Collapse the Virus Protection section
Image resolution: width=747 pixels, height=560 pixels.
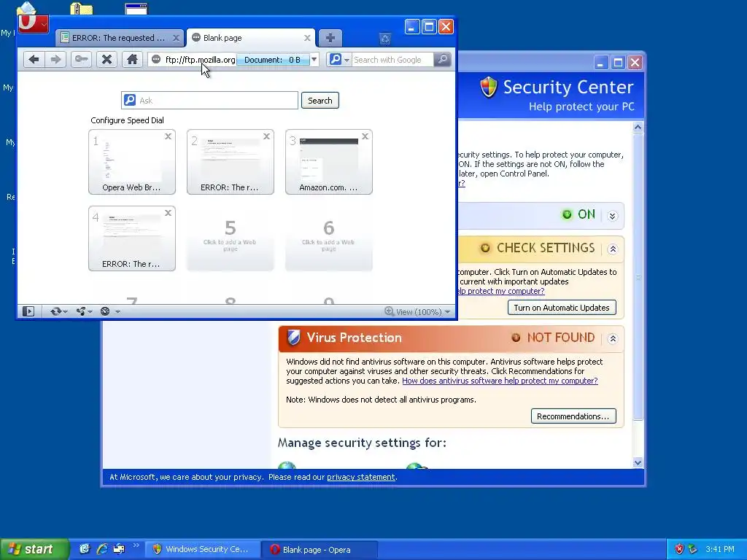[613, 338]
